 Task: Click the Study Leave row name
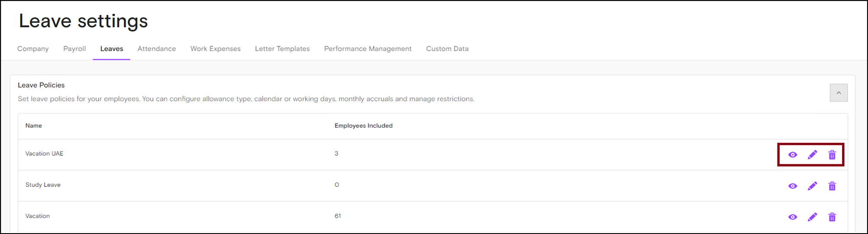(43, 185)
